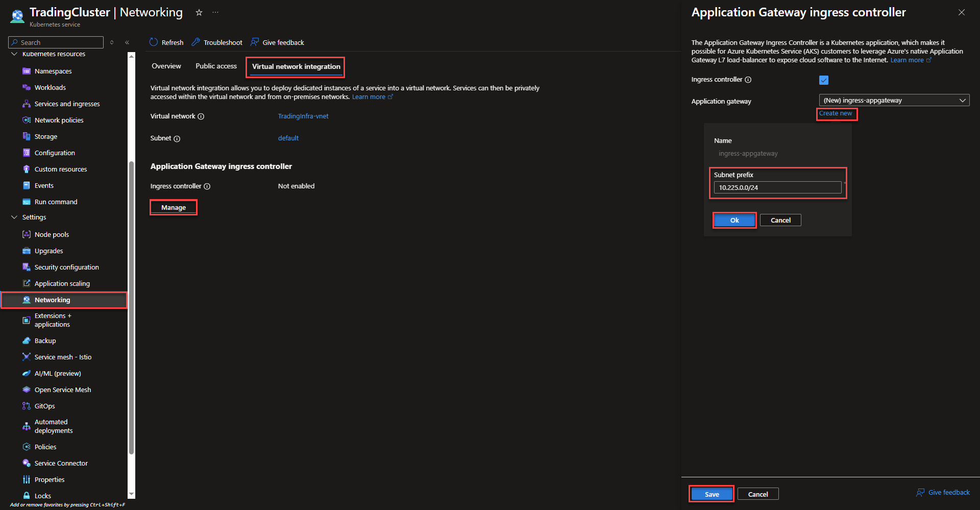The image size is (980, 510).
Task: Collapse the Settings section in sidebar
Action: [x=14, y=217]
